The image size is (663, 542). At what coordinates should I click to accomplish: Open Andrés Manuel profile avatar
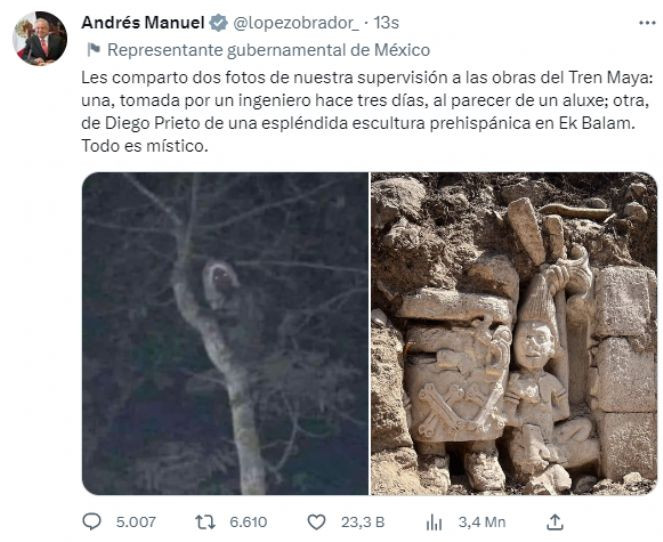click(x=40, y=38)
